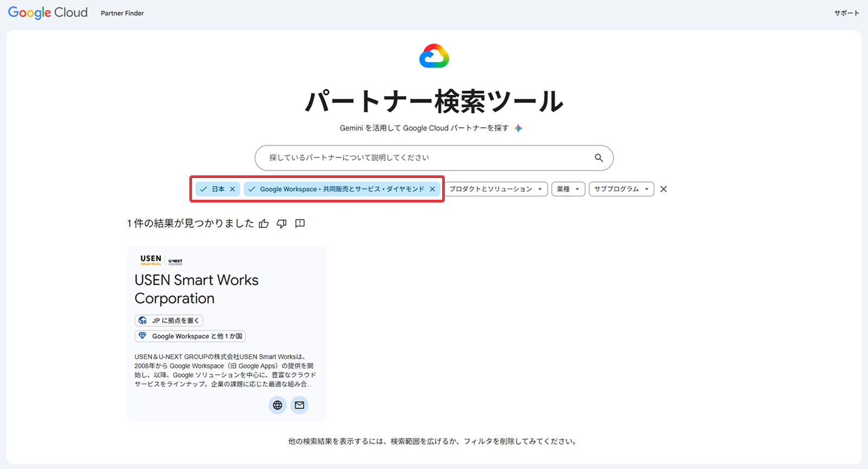This screenshot has height=469, width=868.
Task: Click the JP に拠点を置く tag
Action: click(169, 321)
